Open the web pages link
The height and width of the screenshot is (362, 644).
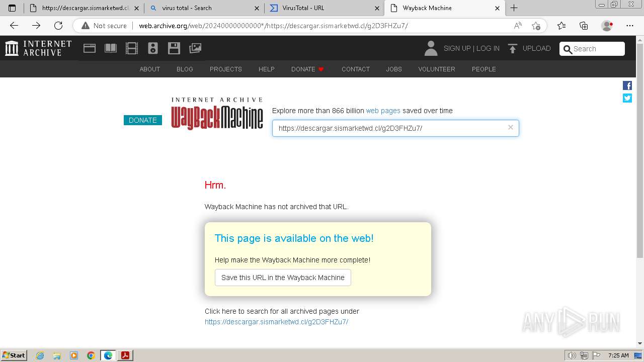(383, 111)
